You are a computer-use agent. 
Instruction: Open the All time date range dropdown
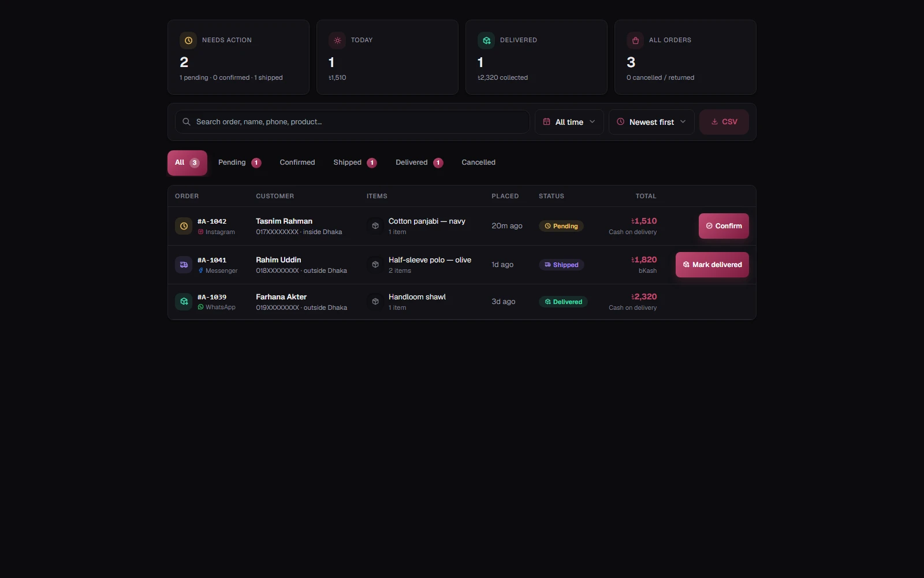[x=569, y=122]
